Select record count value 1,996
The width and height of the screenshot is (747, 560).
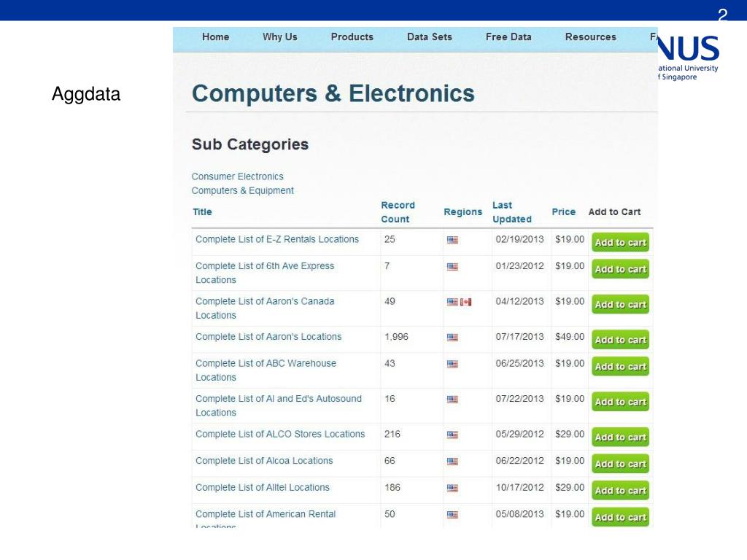[x=396, y=337]
